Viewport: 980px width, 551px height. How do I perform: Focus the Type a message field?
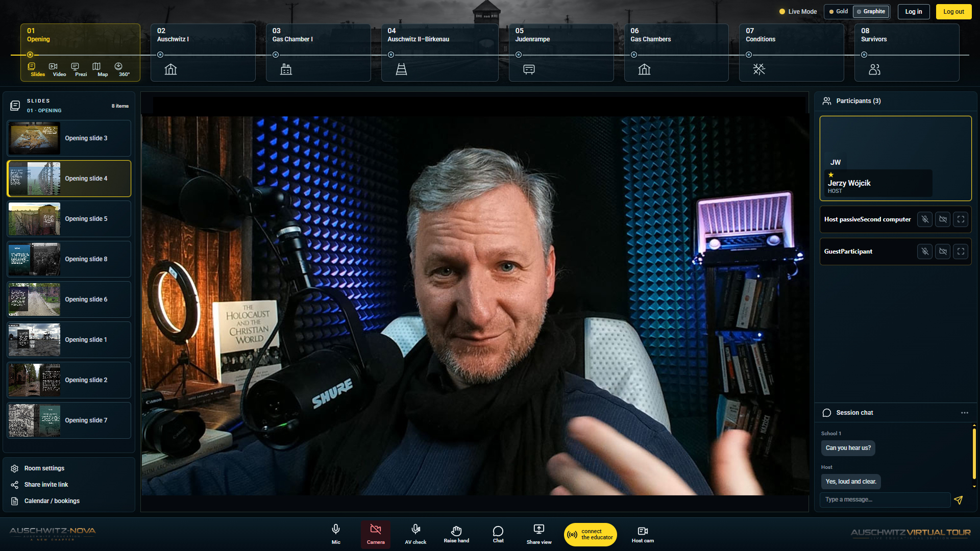tap(885, 499)
